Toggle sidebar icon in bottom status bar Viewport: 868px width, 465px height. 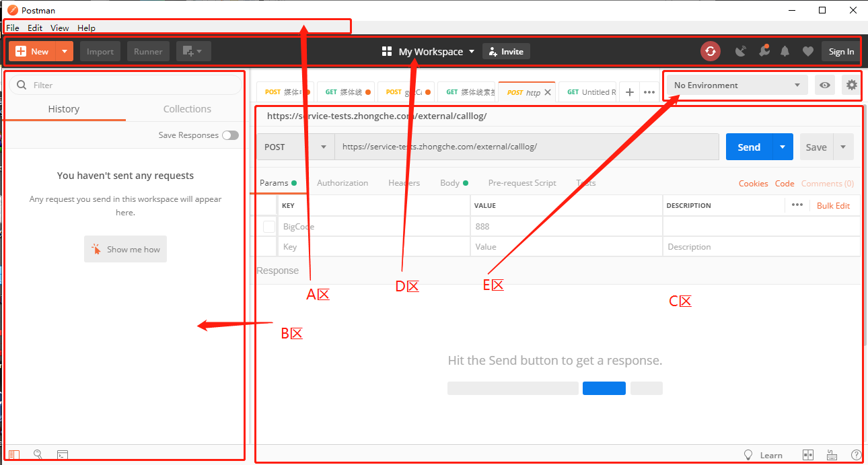click(x=14, y=455)
